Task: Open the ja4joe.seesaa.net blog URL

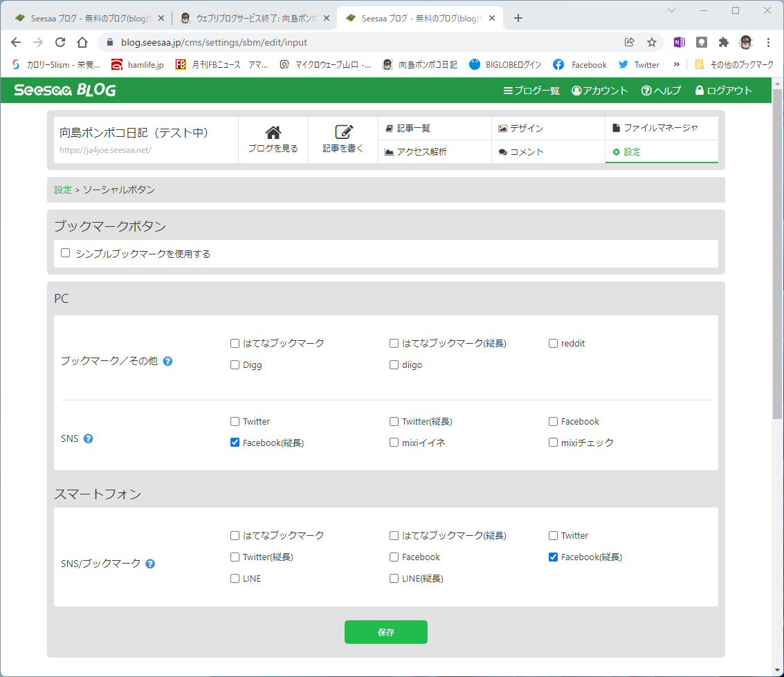Action: tap(105, 150)
